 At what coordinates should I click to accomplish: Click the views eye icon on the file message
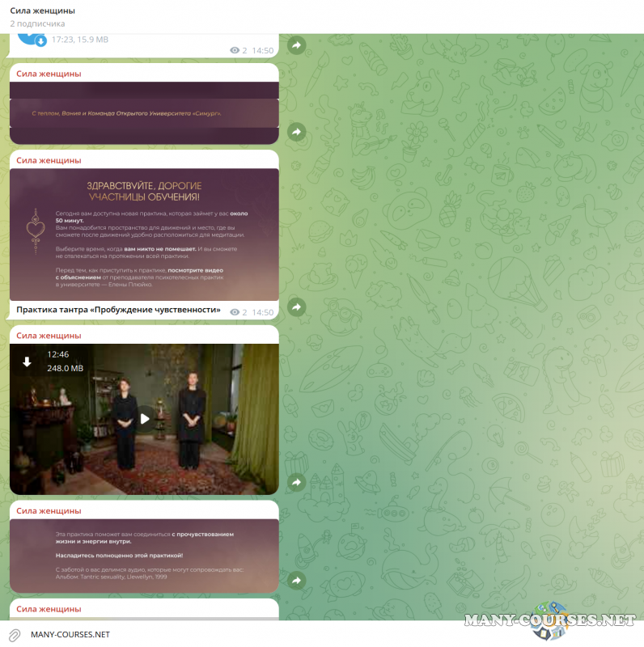coord(235,50)
